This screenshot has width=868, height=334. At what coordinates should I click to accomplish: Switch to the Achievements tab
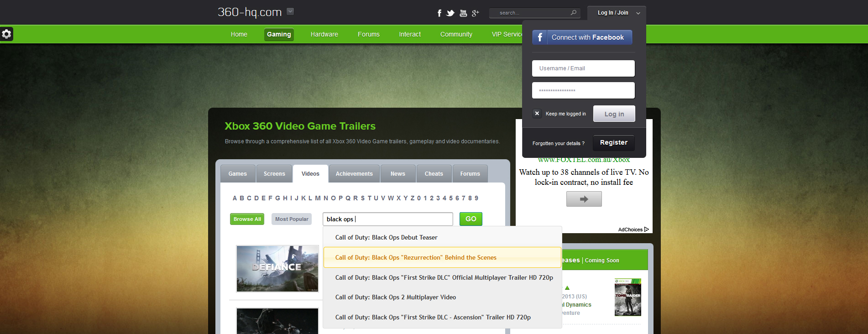pyautogui.click(x=354, y=174)
